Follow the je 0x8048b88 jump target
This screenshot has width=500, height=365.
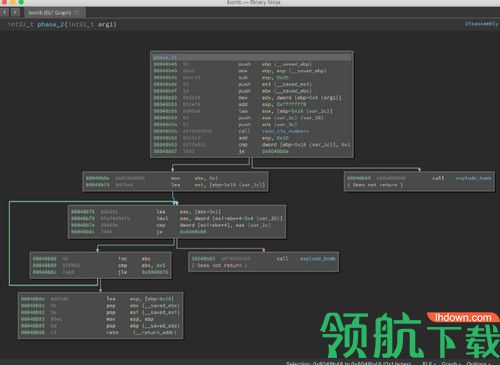point(193,232)
